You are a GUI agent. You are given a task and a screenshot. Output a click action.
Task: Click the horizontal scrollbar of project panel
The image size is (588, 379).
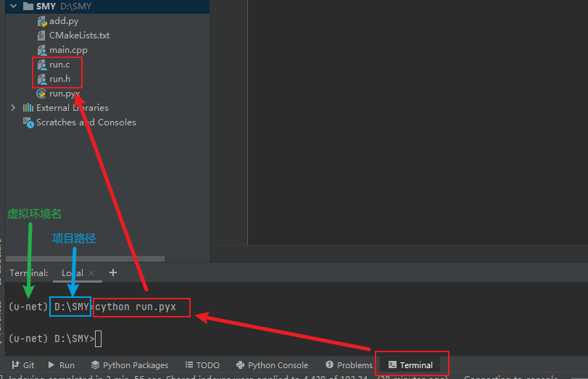click(x=85, y=259)
